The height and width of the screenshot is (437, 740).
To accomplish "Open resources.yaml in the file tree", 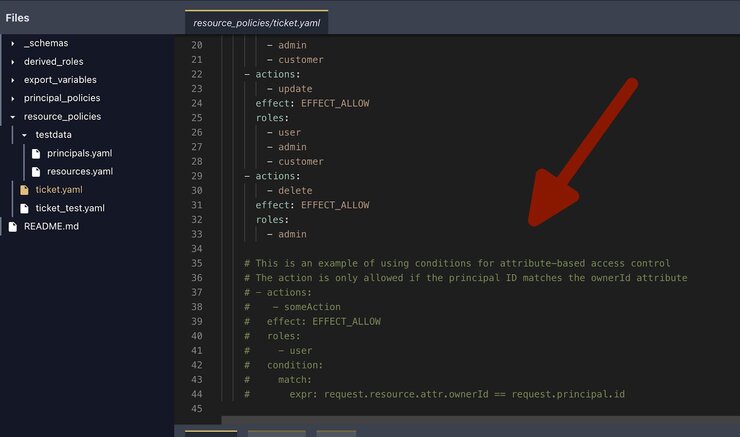I will point(80,171).
